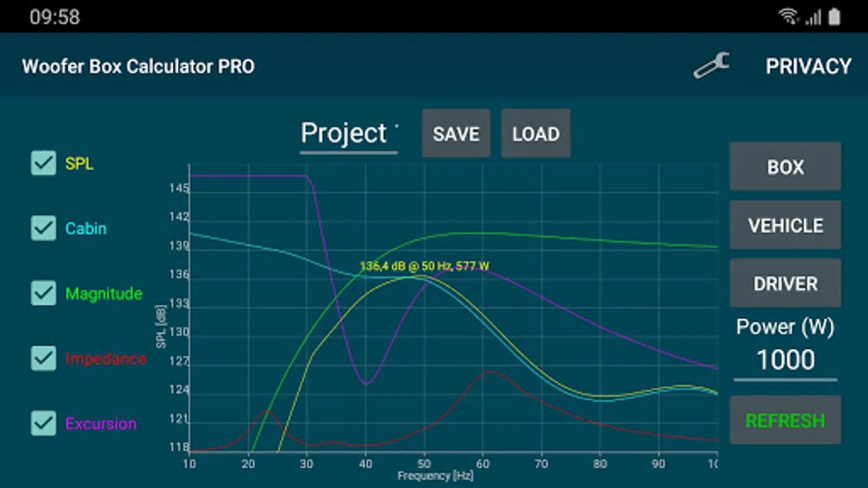Tap the clock showing 09:58
The width and height of the screenshot is (868, 488).
coord(55,17)
